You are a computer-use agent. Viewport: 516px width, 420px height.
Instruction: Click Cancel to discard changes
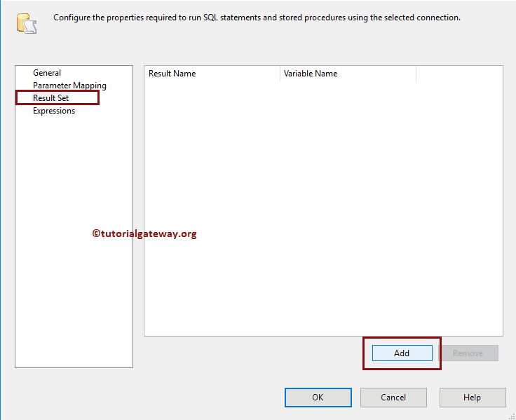(393, 398)
